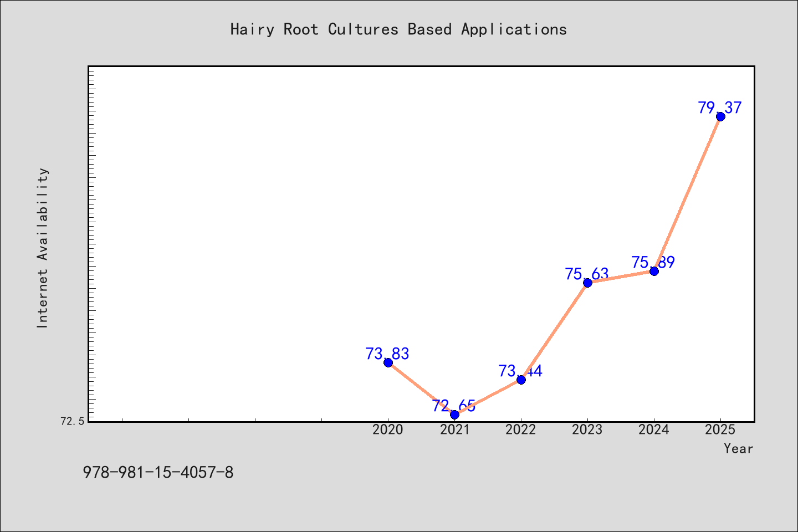This screenshot has width=798, height=532.
Task: Click the Year axis title
Action: (x=739, y=448)
